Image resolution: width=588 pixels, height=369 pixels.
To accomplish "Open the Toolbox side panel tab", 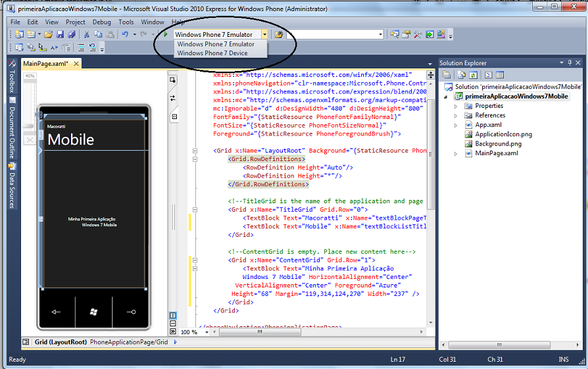I will [12, 76].
